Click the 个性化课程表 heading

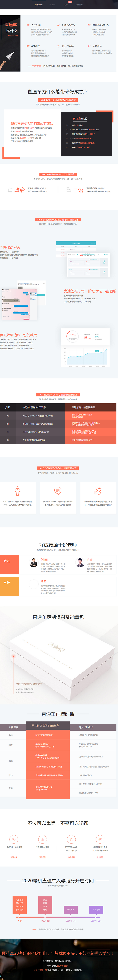tap(10, 247)
